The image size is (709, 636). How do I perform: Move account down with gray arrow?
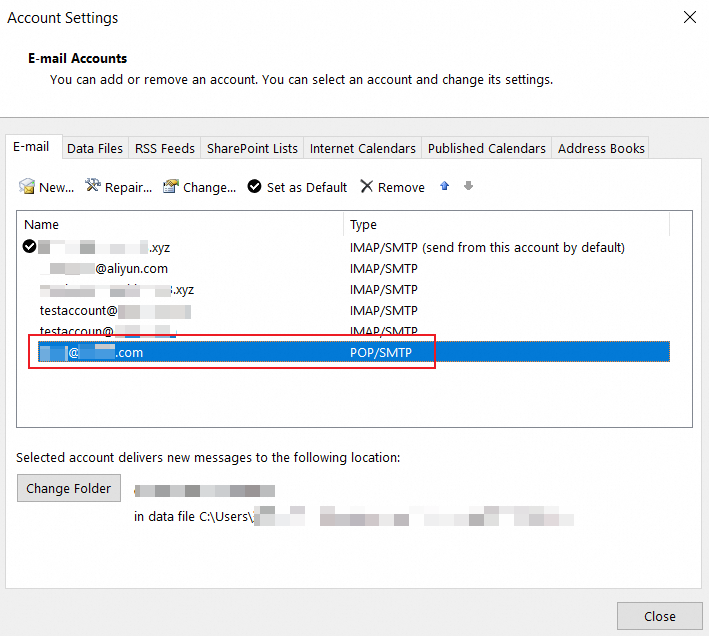point(468,186)
